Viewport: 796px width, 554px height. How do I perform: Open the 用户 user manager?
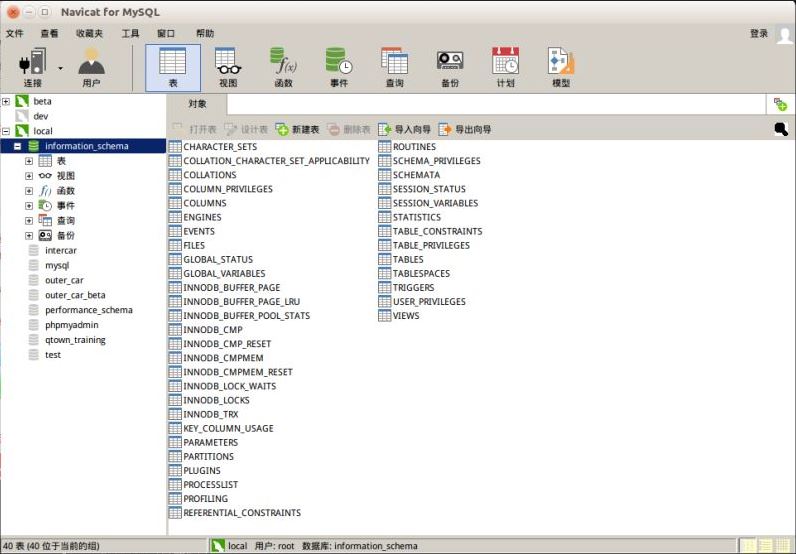pos(91,68)
